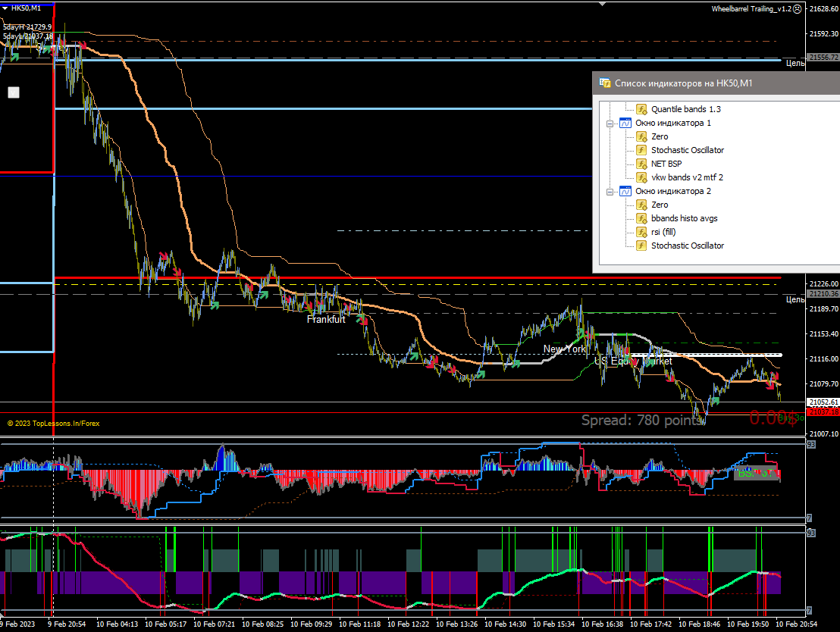Click the Frankfurt session label on chart
This screenshot has height=632, width=840.
click(326, 320)
